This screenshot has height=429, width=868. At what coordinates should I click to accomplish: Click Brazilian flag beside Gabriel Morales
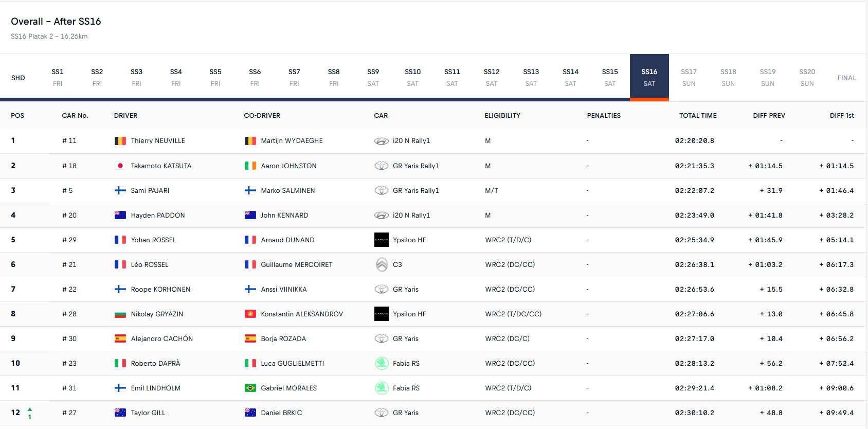(x=250, y=388)
